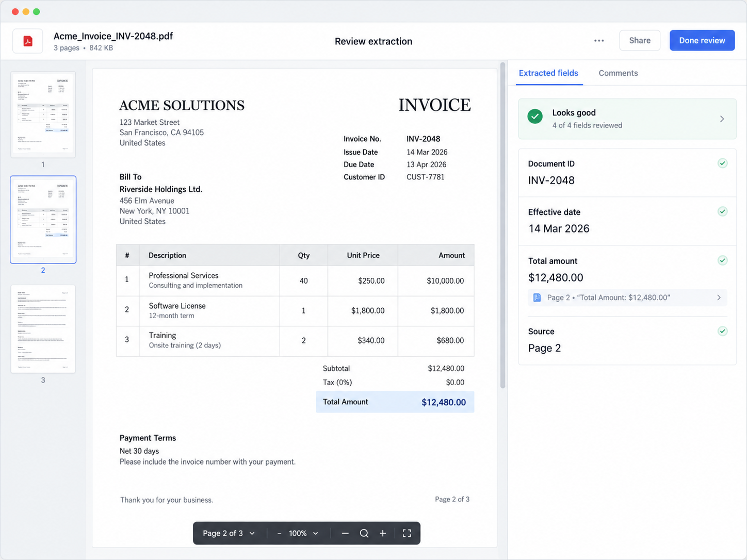Click the document viewer vertical scrollbar
This screenshot has height=560, width=747.
pos(503,225)
